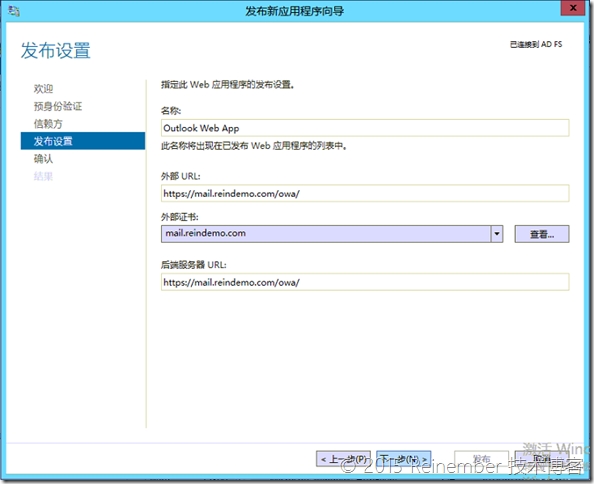
Task: Click the 名称 label
Action: tap(171, 111)
